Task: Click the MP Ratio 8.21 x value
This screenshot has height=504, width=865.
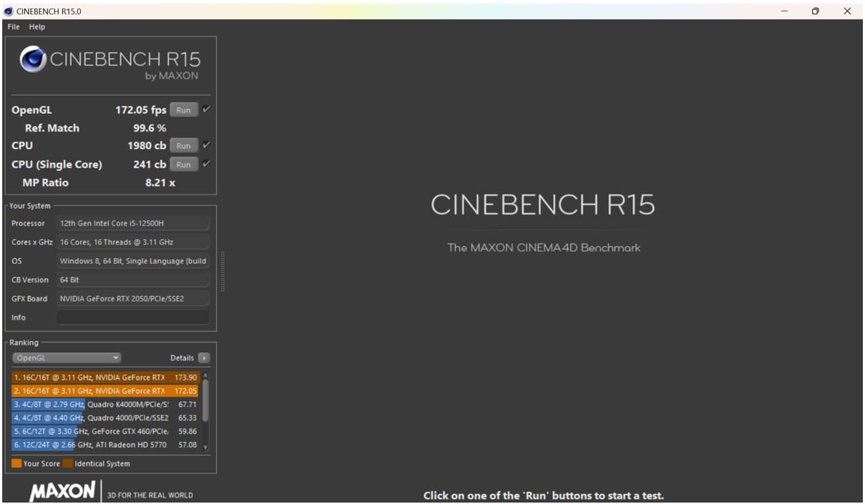Action: (160, 183)
